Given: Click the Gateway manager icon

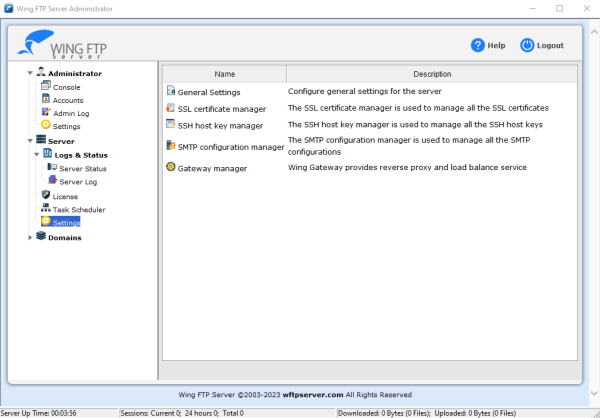Looking at the screenshot, I should [x=171, y=167].
